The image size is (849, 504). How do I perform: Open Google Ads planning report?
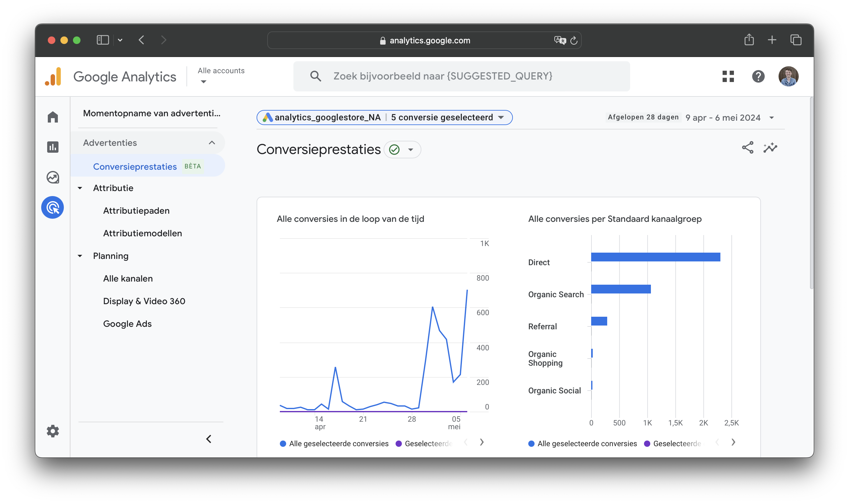127,324
